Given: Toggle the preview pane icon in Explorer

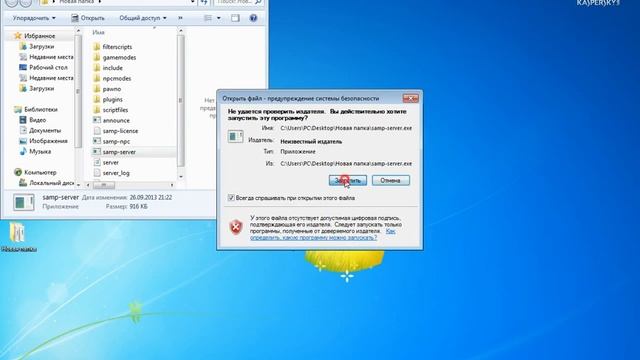Looking at the screenshot, I should 236,18.
